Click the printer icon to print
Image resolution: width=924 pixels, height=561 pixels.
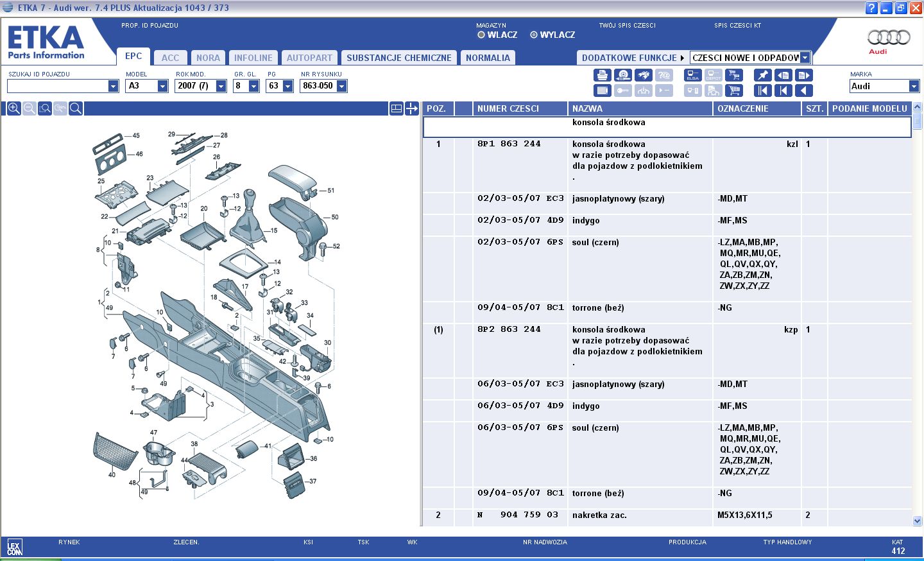coord(601,75)
